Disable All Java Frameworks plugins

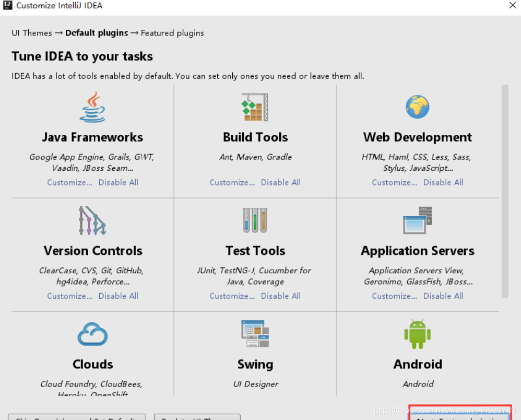[119, 182]
